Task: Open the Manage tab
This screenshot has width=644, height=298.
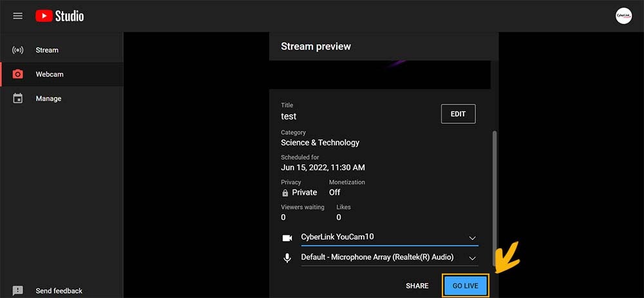Action: pyautogui.click(x=62, y=99)
